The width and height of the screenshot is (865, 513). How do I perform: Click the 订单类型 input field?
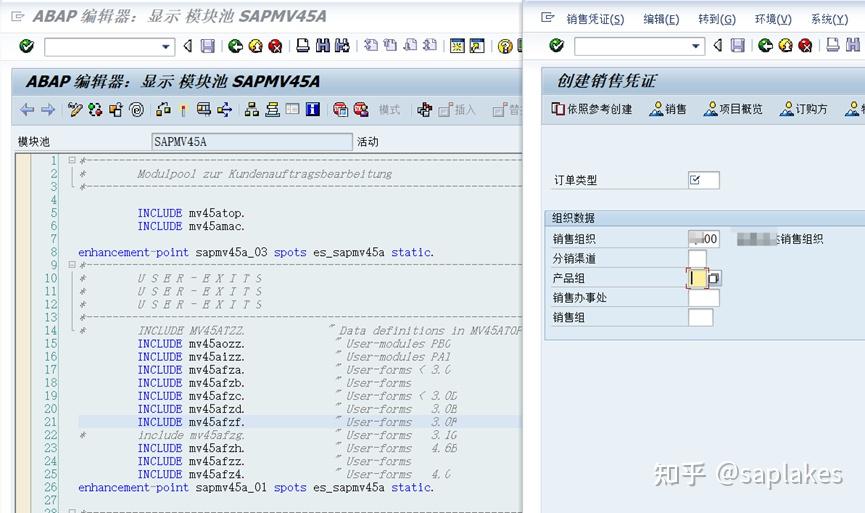pyautogui.click(x=704, y=180)
